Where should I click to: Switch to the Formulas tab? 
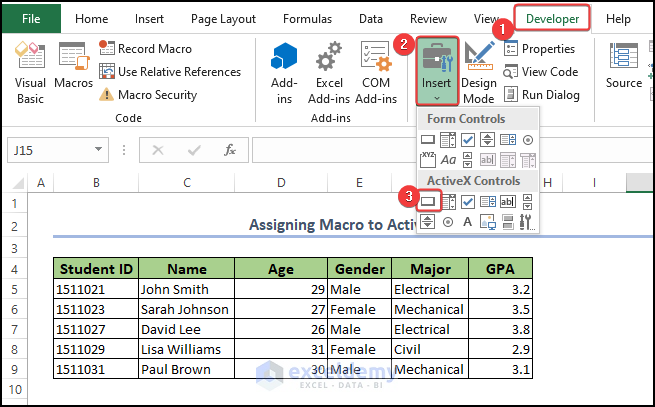coord(307,18)
